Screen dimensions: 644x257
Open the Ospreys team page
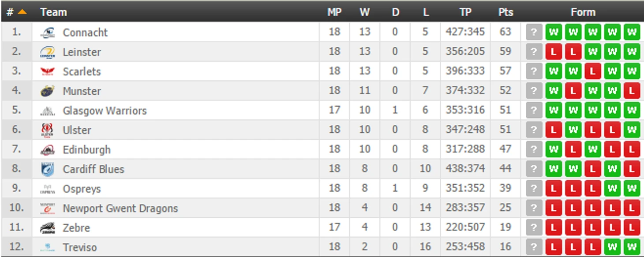[x=82, y=189]
